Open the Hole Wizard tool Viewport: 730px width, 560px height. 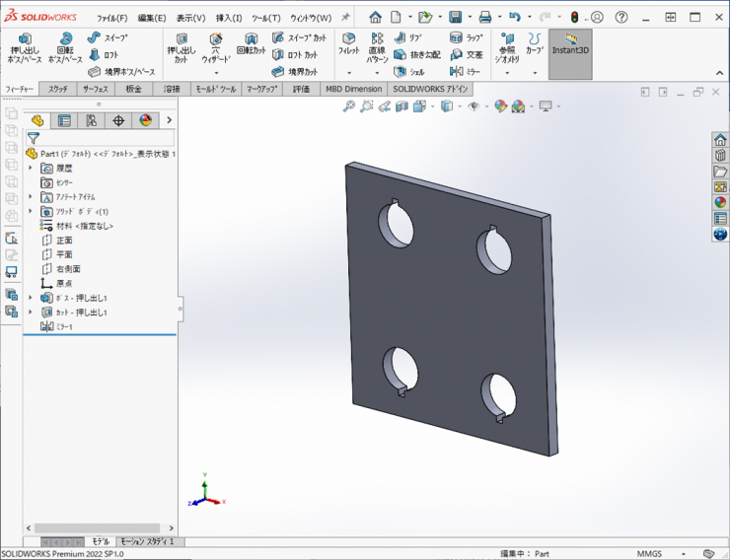215,47
